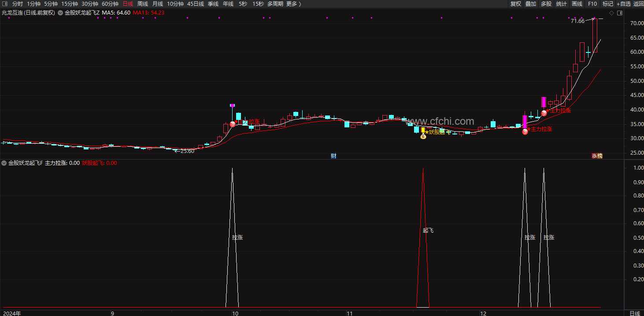
Task: Click the 返回 back button
Action: click(x=638, y=4)
